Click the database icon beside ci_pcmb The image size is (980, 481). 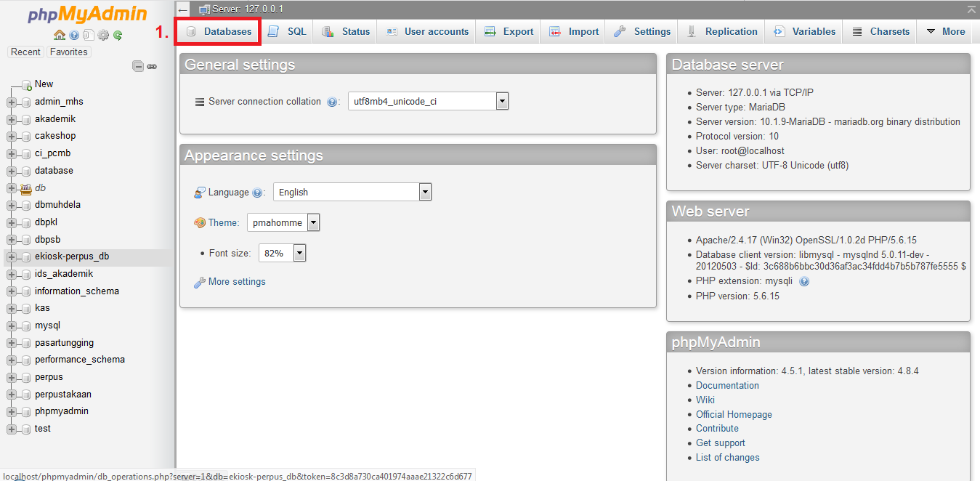point(26,153)
